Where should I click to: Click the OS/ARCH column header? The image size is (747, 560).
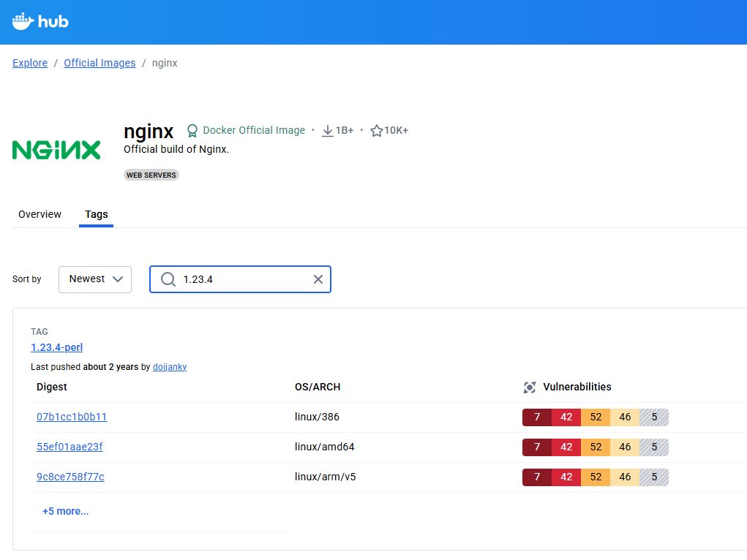318,387
